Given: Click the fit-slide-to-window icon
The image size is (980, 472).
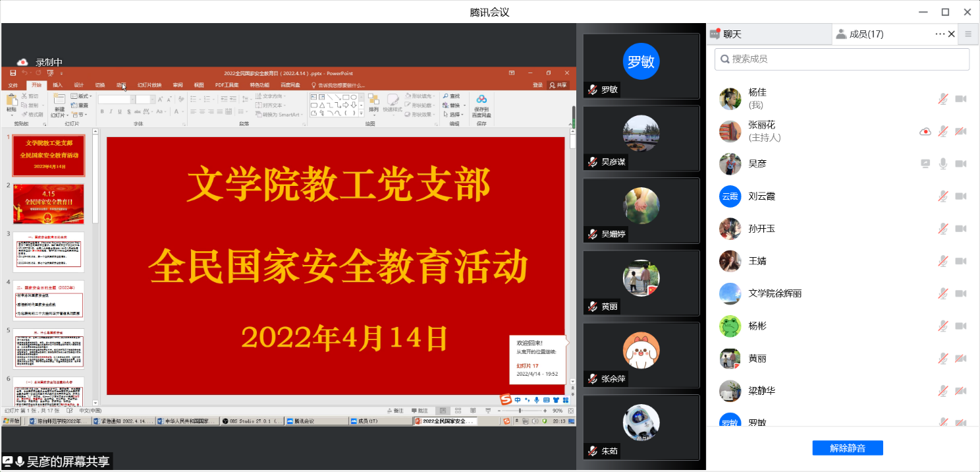Looking at the screenshot, I should [x=570, y=411].
